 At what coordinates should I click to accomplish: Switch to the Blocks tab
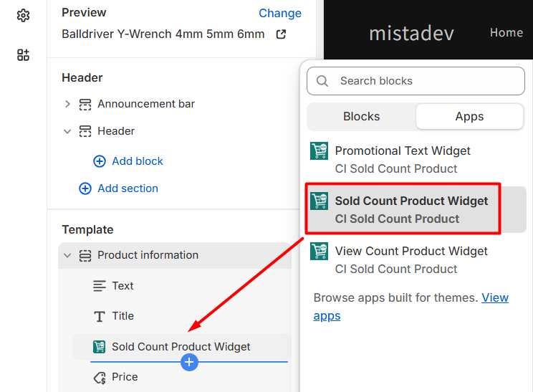pyautogui.click(x=361, y=116)
